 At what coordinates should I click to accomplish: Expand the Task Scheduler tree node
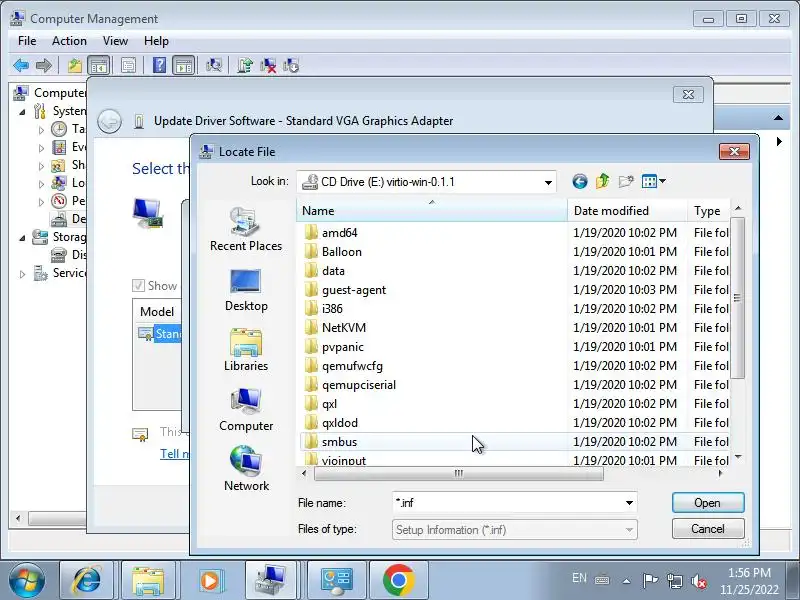pyautogui.click(x=41, y=130)
